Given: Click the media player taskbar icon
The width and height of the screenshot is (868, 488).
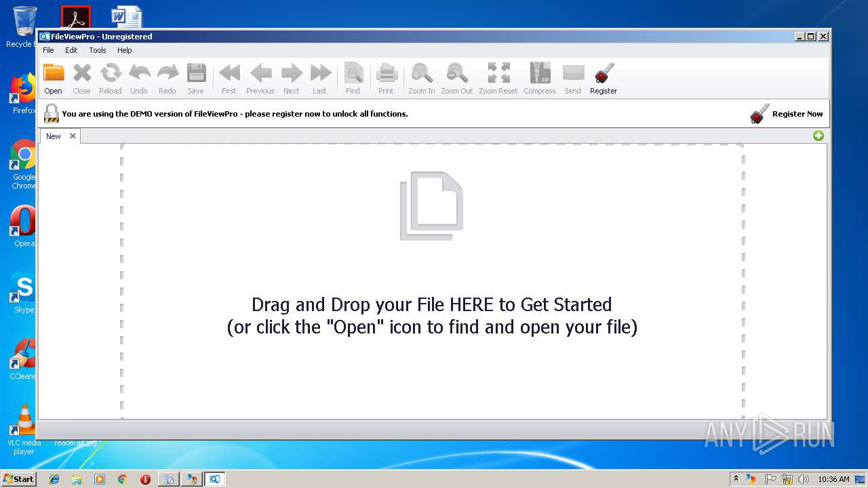Looking at the screenshot, I should [100, 479].
